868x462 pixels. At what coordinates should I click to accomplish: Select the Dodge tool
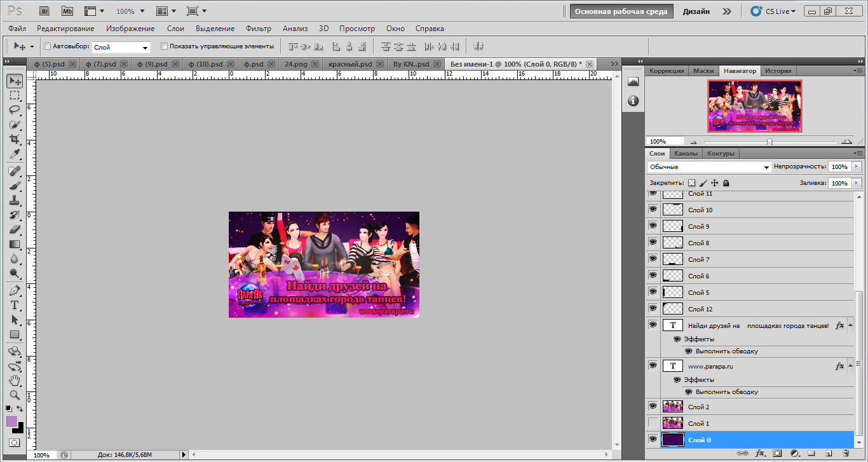(15, 273)
